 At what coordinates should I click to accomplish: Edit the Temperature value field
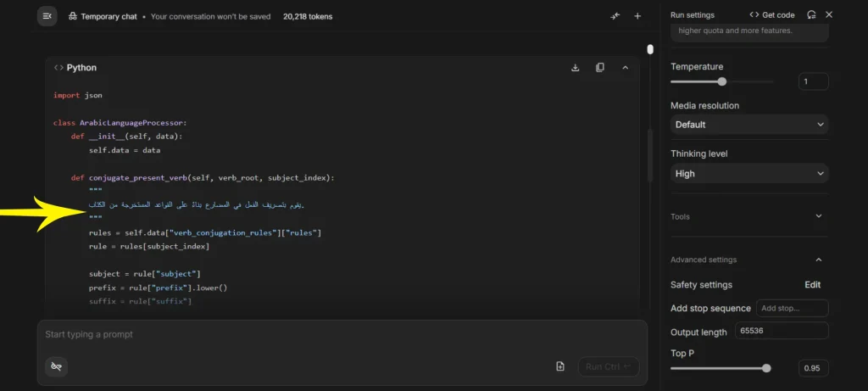point(813,81)
